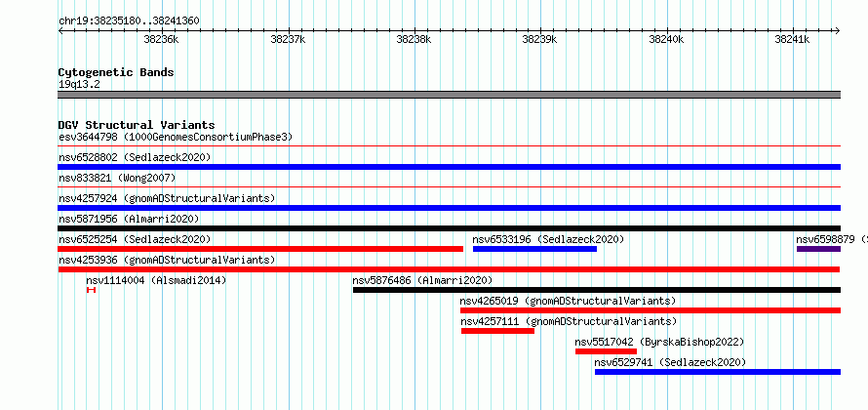868x410 pixels.
Task: Open nsv6529741 (Sedlazeck2020) label
Action: (670, 362)
